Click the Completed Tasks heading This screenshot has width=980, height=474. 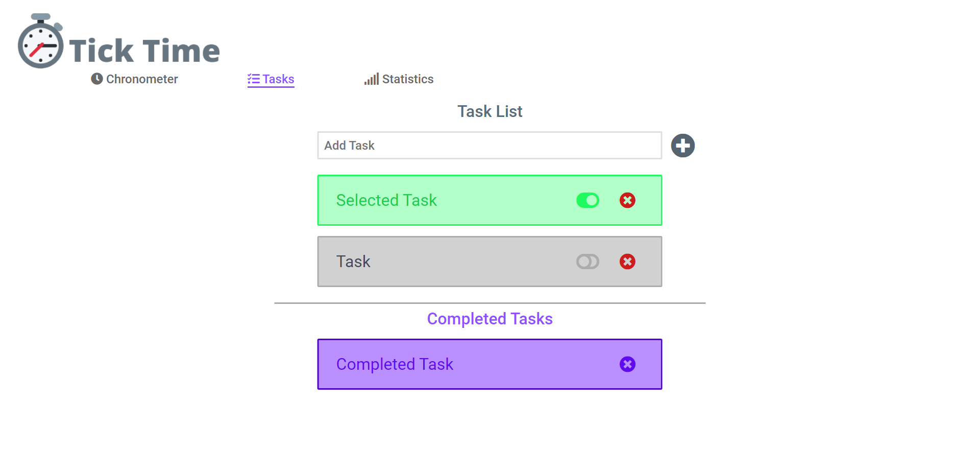[x=489, y=318]
